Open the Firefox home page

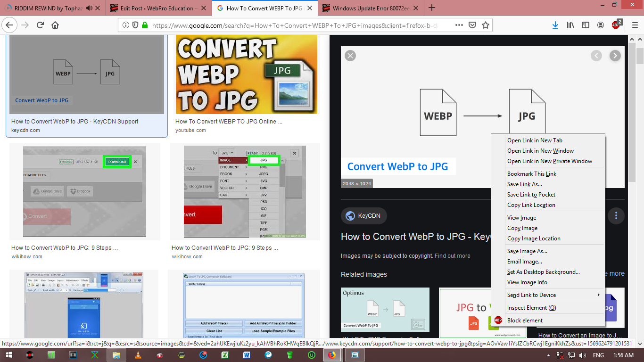pos(55,25)
